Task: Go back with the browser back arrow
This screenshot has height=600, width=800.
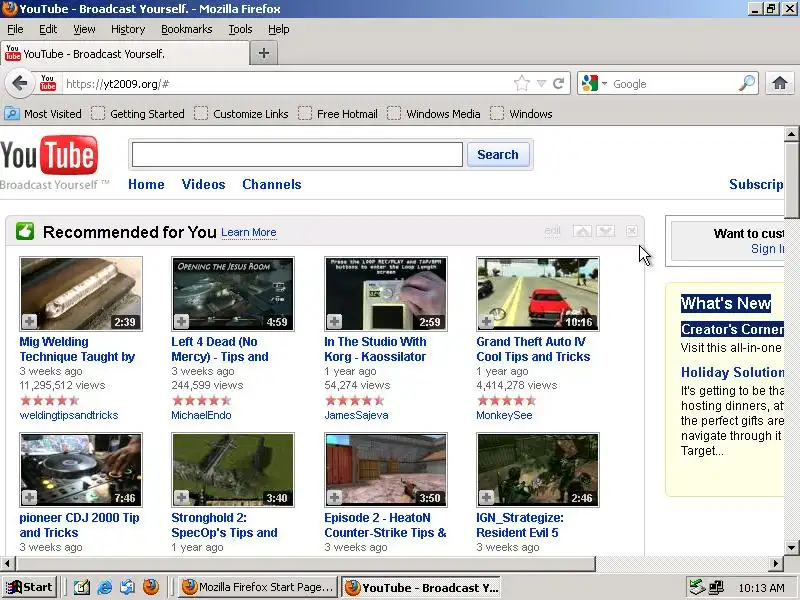Action: (19, 83)
